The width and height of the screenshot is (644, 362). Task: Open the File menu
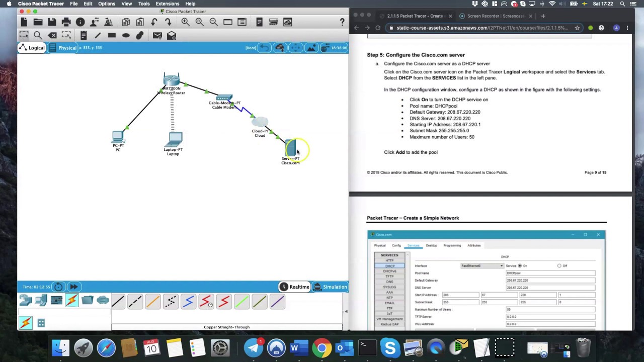tap(74, 4)
